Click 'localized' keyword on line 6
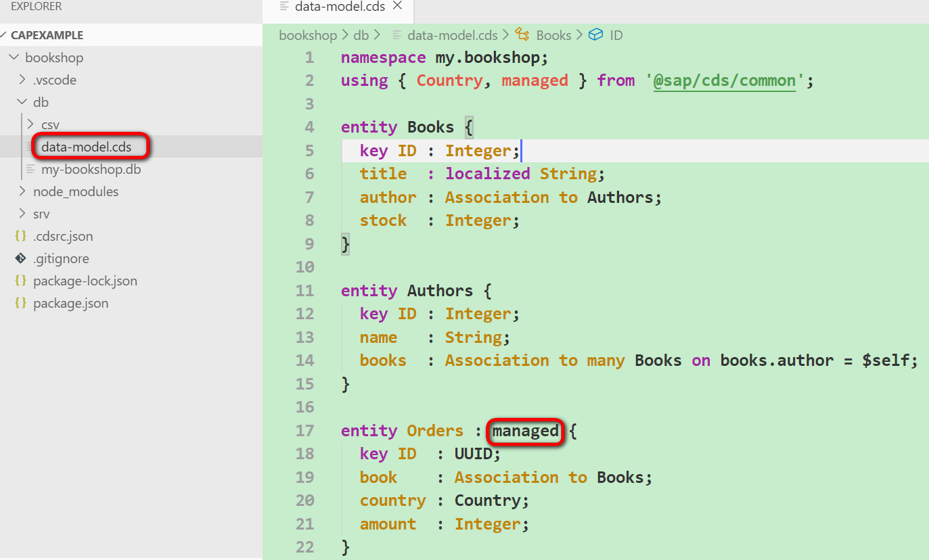The width and height of the screenshot is (929, 560). 488,174
